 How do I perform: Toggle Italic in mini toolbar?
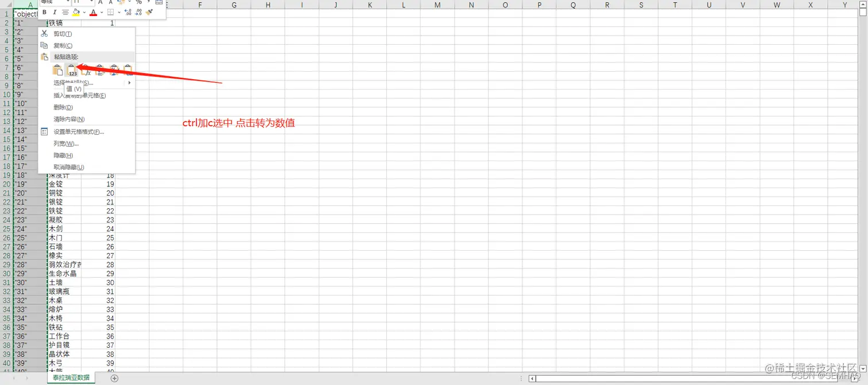coord(55,12)
